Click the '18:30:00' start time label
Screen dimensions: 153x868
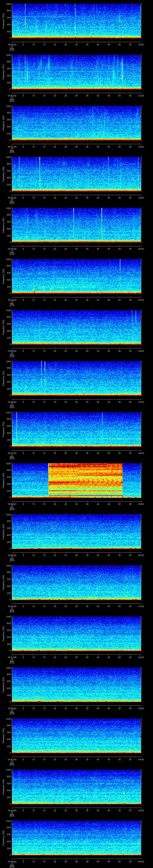(12, 96)
